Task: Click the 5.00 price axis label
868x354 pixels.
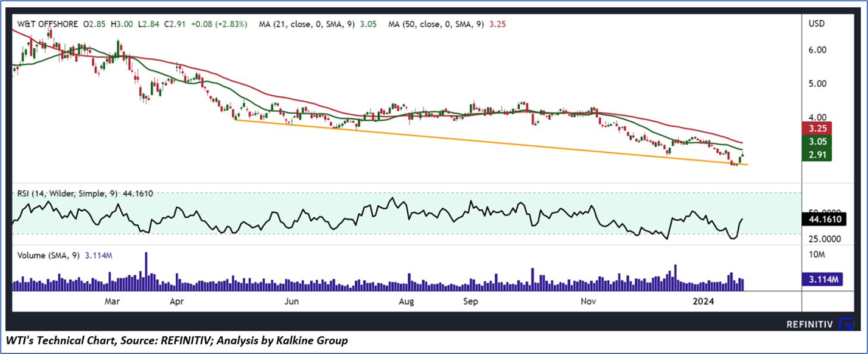Action: click(819, 84)
